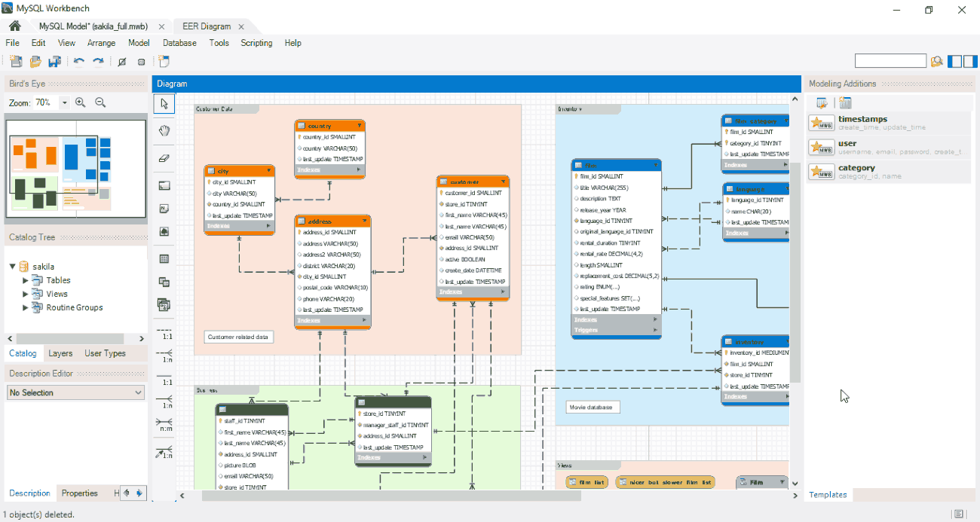Undo the last action
This screenshot has height=522, width=980.
pyautogui.click(x=79, y=62)
